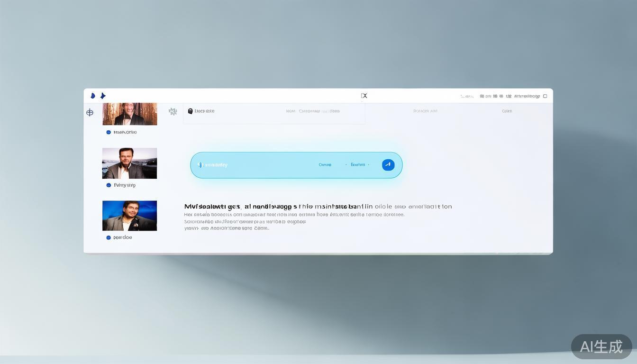Screen dimensions: 637x364
Task: Expand the second option label beside the send button
Action: tap(358, 165)
